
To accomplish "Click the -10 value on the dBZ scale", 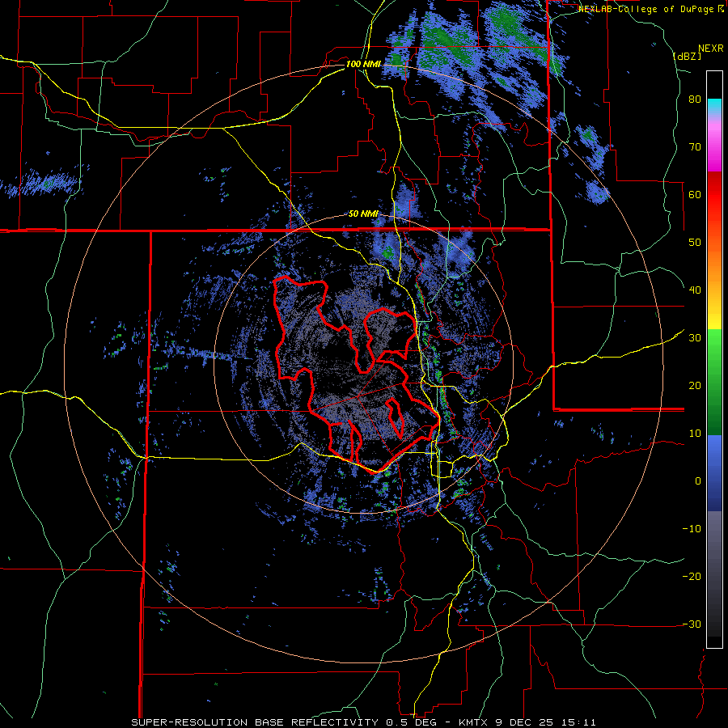I will (692, 528).
